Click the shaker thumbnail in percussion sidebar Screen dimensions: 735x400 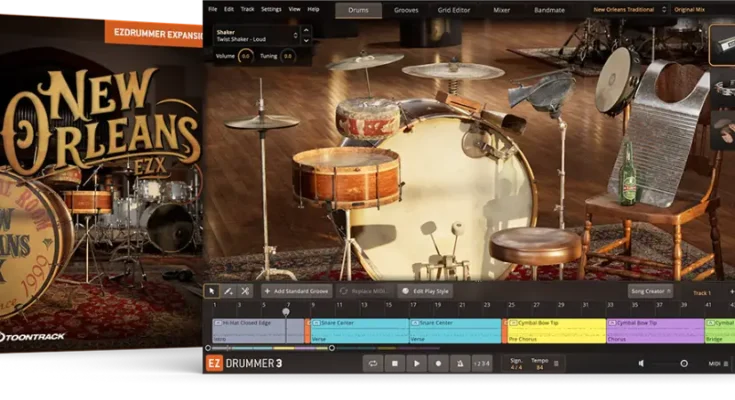click(x=723, y=45)
